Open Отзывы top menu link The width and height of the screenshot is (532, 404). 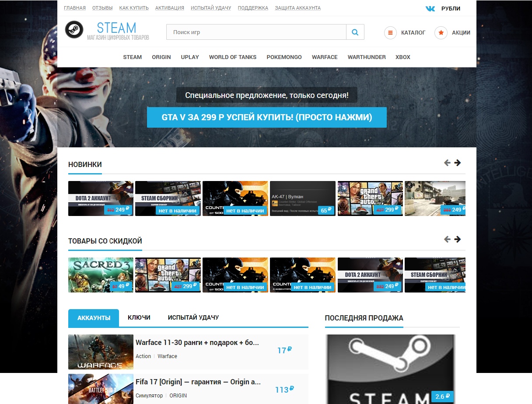tap(102, 8)
